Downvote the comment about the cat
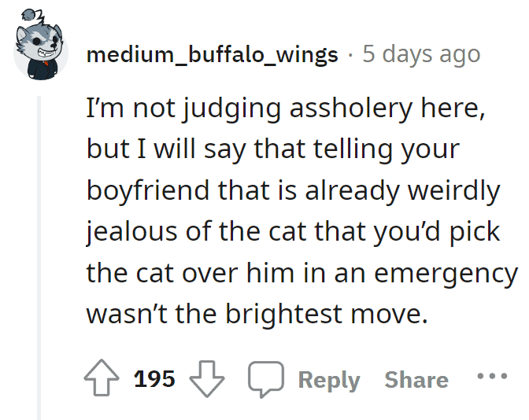Screen dimensions: 529x420 pyautogui.click(x=207, y=379)
